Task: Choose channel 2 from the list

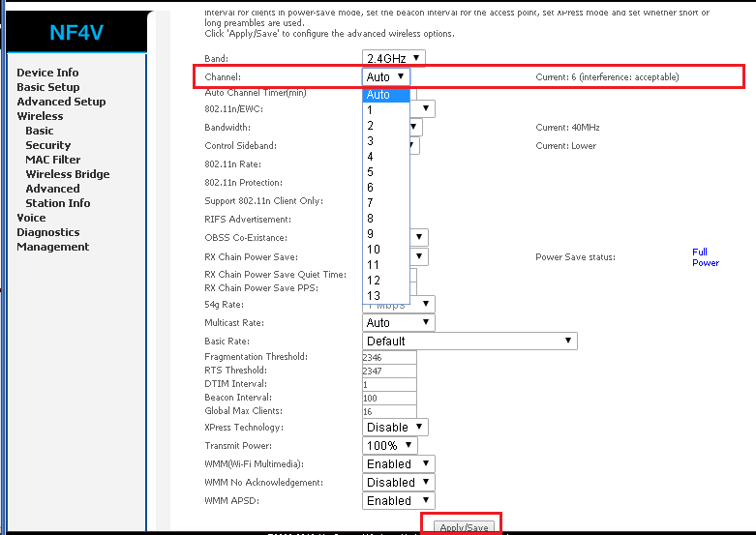Action: coord(385,126)
